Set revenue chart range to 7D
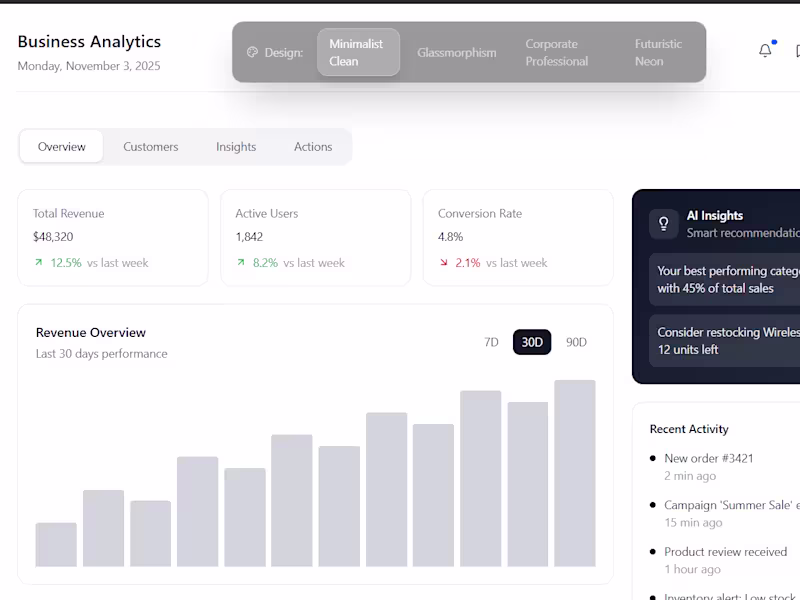The width and height of the screenshot is (800, 600). tap(491, 342)
